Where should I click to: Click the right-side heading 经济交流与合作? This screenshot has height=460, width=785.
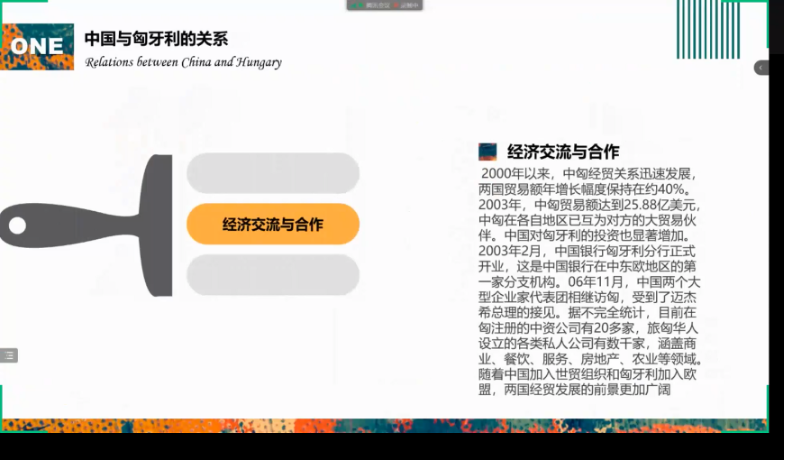pos(563,152)
